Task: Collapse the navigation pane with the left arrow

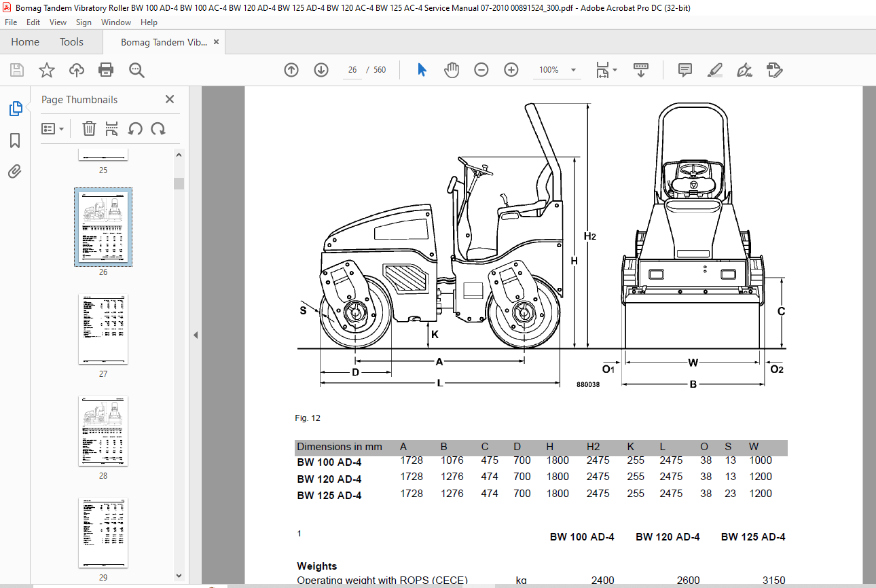Action: pyautogui.click(x=196, y=335)
